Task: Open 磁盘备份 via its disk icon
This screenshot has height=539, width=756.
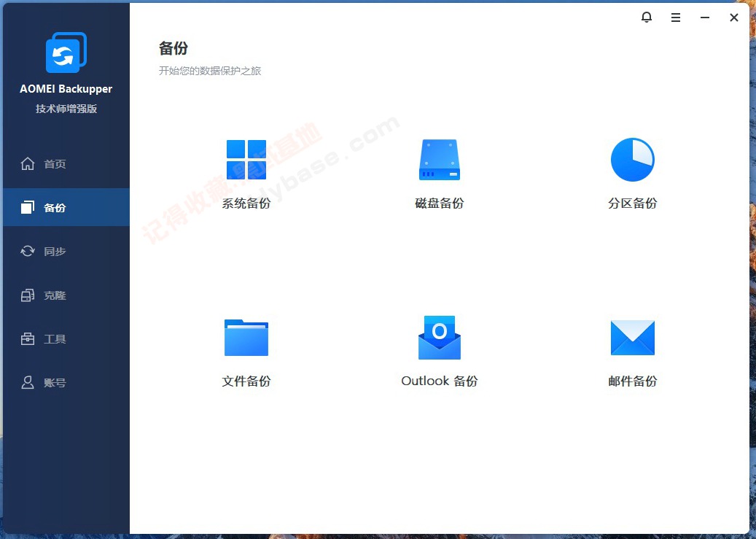Action: (439, 159)
